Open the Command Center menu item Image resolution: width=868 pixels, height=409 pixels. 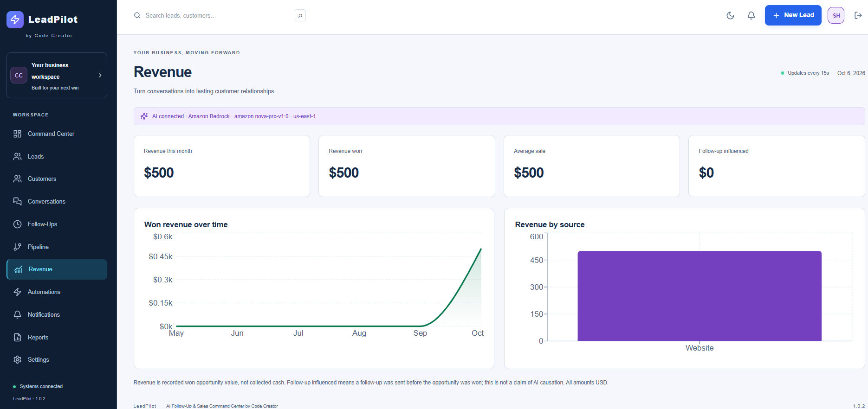pyautogui.click(x=57, y=134)
